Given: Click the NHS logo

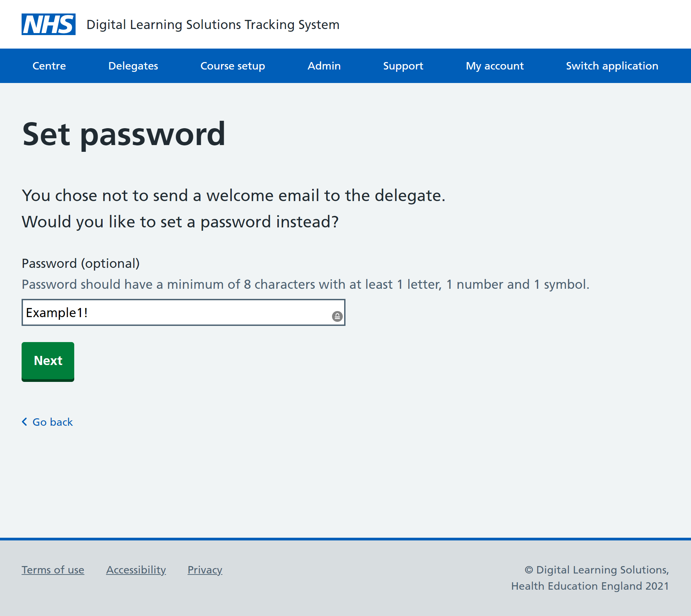Looking at the screenshot, I should point(48,24).
